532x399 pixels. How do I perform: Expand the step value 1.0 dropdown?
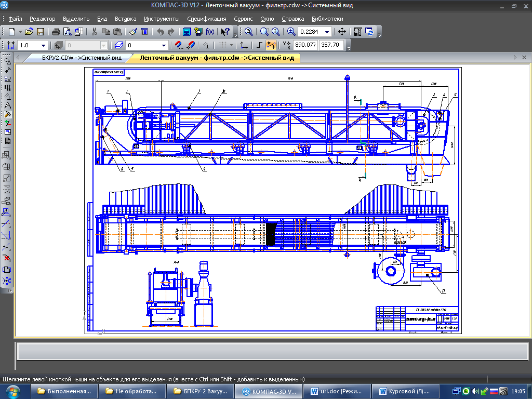[43, 45]
